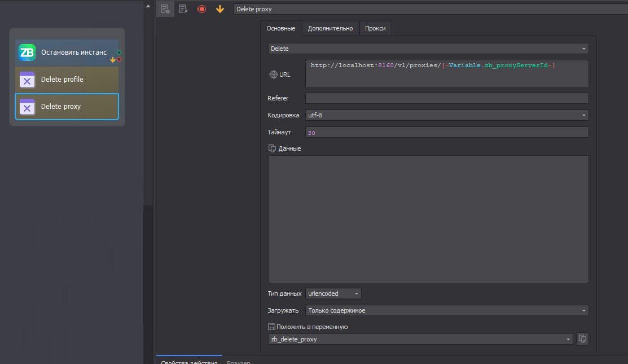Click the Данные copy icon above data field
The image size is (628, 364).
point(271,148)
